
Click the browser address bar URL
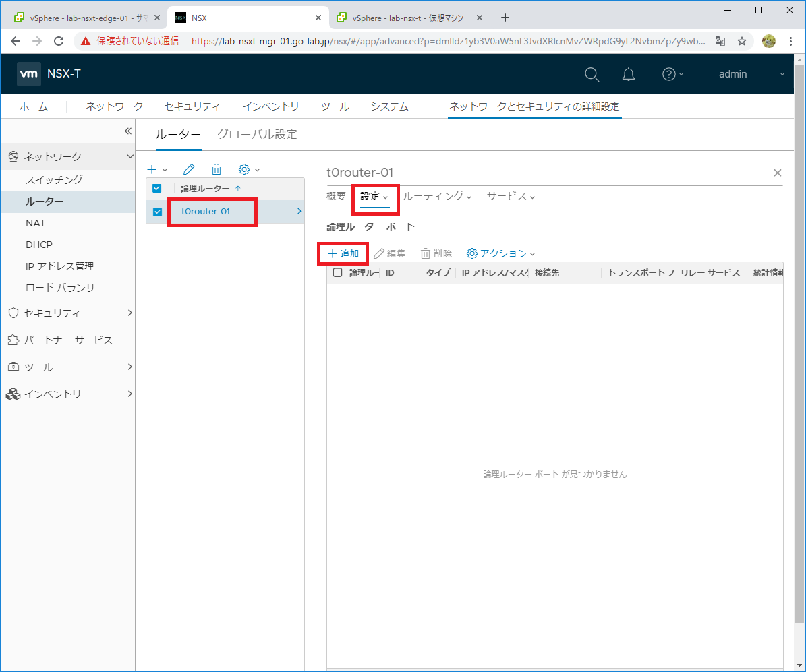click(x=447, y=41)
